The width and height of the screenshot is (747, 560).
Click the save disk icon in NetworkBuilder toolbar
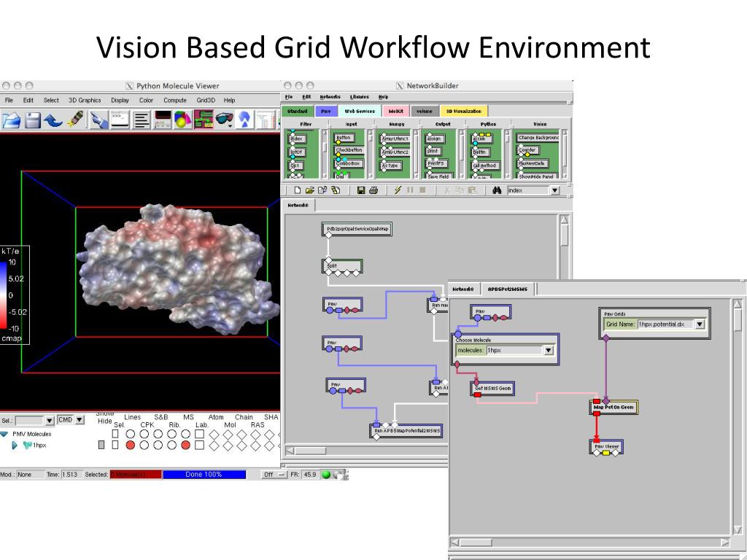point(360,190)
